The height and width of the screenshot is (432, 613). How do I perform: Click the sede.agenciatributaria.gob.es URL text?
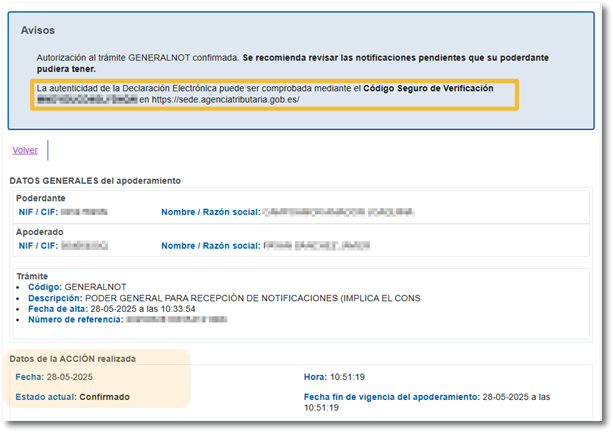226,101
